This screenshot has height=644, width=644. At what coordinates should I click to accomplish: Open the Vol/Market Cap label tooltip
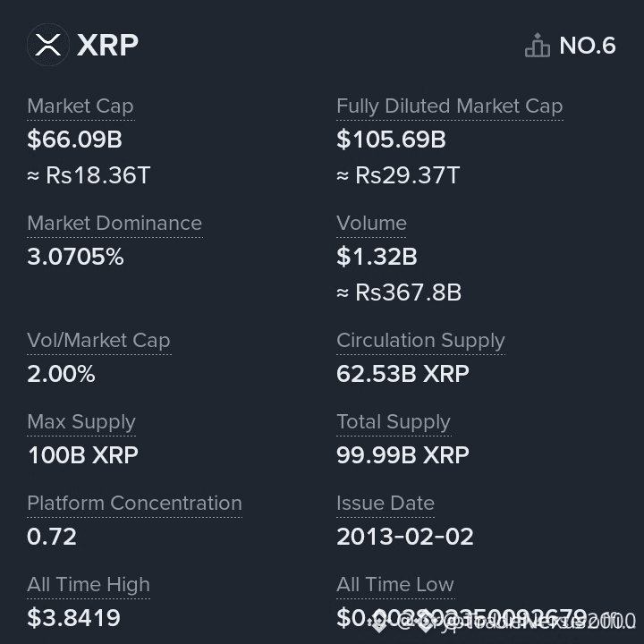tap(98, 341)
